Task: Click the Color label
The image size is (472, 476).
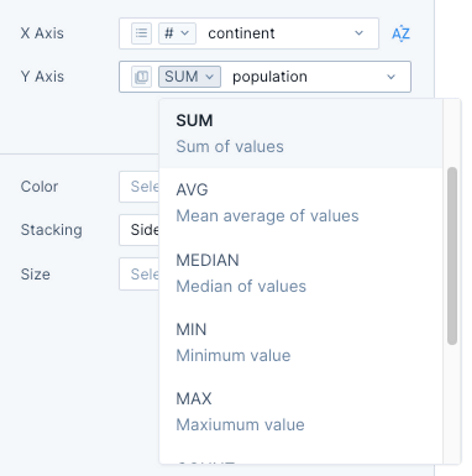Action: (x=39, y=186)
